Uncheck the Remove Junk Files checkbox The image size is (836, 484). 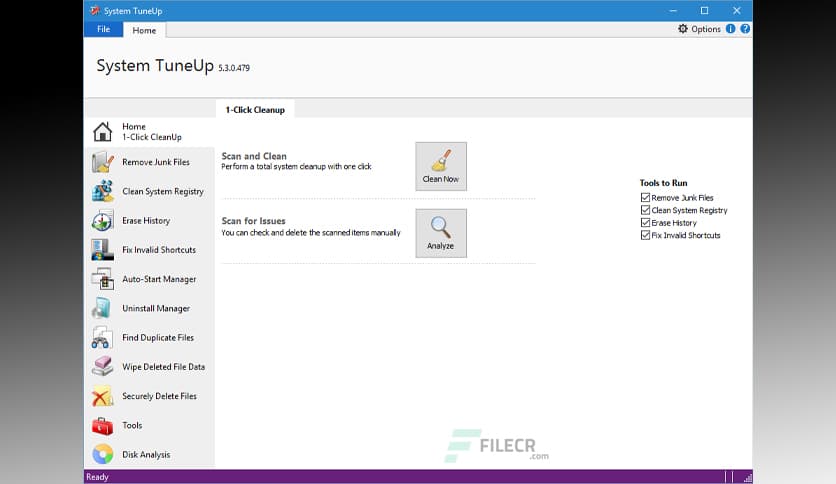point(645,197)
